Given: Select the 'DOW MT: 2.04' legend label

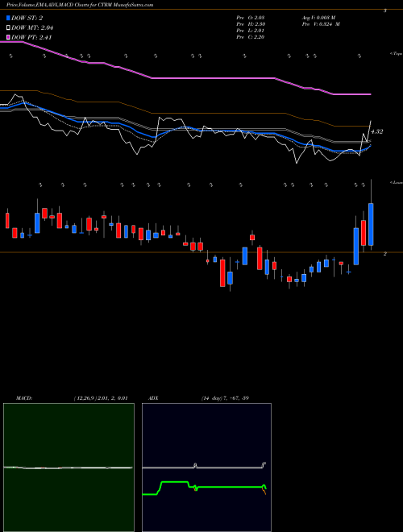Looking at the screenshot, I should [x=32, y=27].
